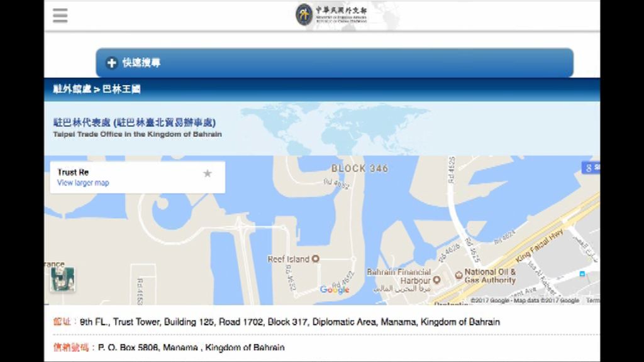This screenshot has height=362, width=644.
Task: Select the Reef Island map marker
Action: pos(314,258)
